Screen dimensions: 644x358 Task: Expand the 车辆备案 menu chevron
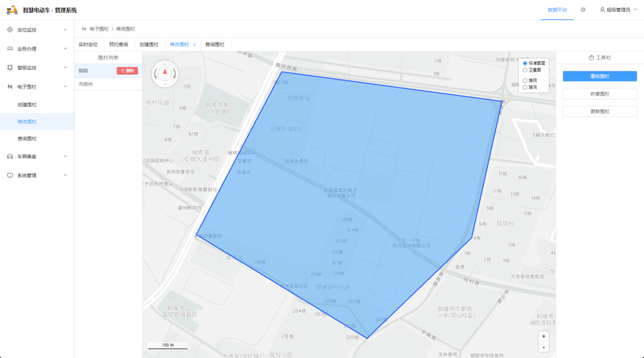click(x=65, y=156)
